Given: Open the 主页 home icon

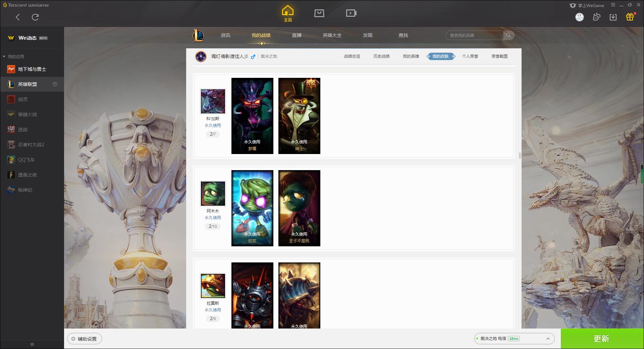Looking at the screenshot, I should (288, 13).
